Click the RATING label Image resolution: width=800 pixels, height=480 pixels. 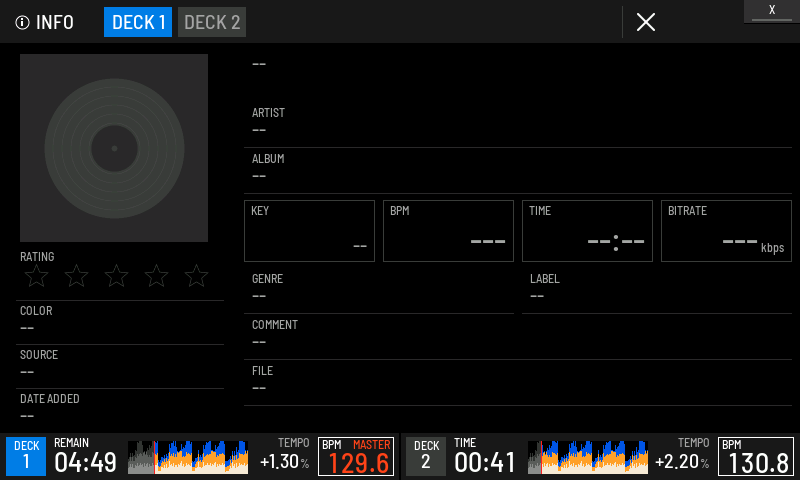(x=37, y=257)
